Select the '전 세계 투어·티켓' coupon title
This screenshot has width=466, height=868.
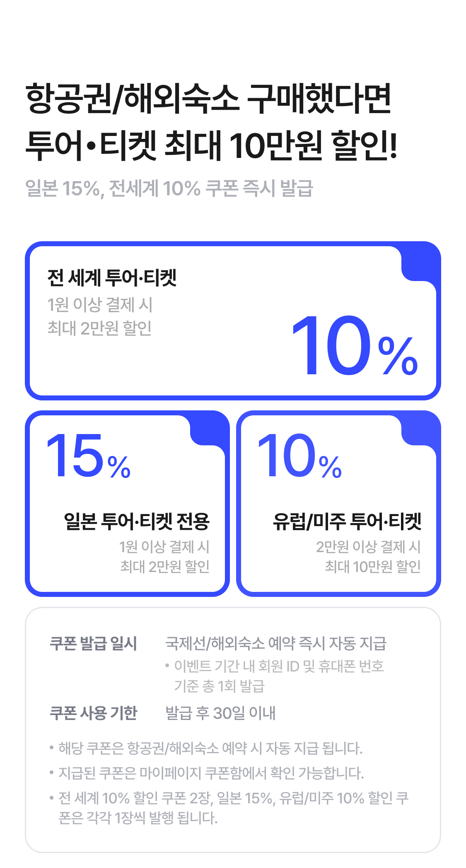(x=112, y=277)
